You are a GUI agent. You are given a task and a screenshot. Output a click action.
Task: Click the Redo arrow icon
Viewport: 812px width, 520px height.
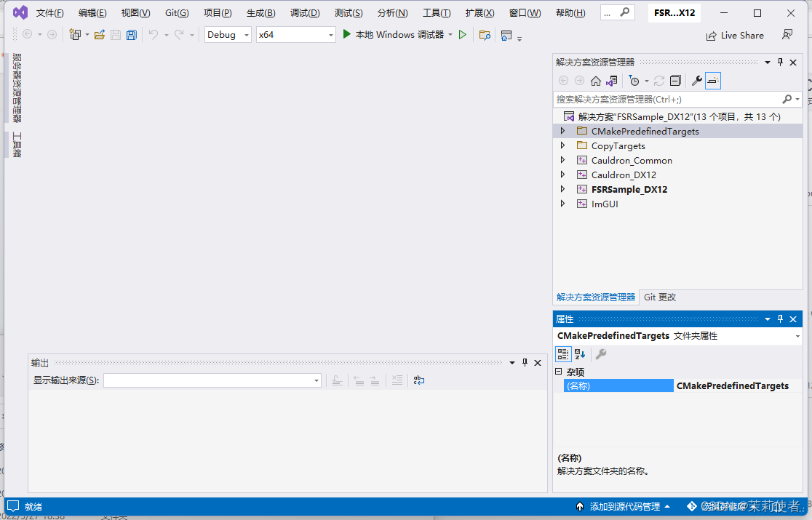click(x=179, y=35)
